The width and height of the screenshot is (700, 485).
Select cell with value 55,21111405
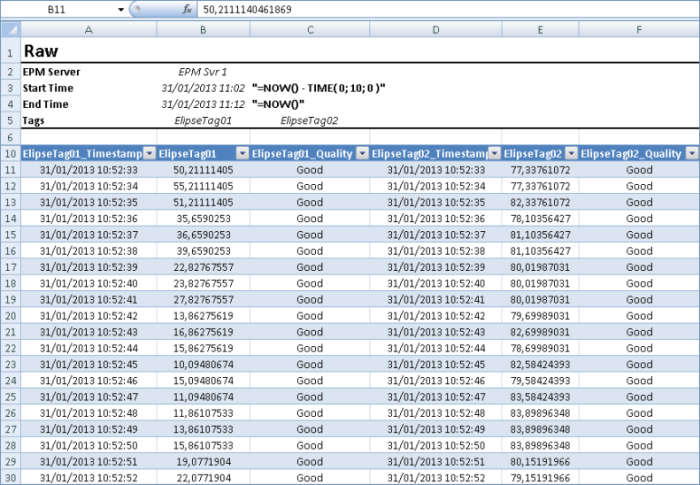click(x=203, y=186)
